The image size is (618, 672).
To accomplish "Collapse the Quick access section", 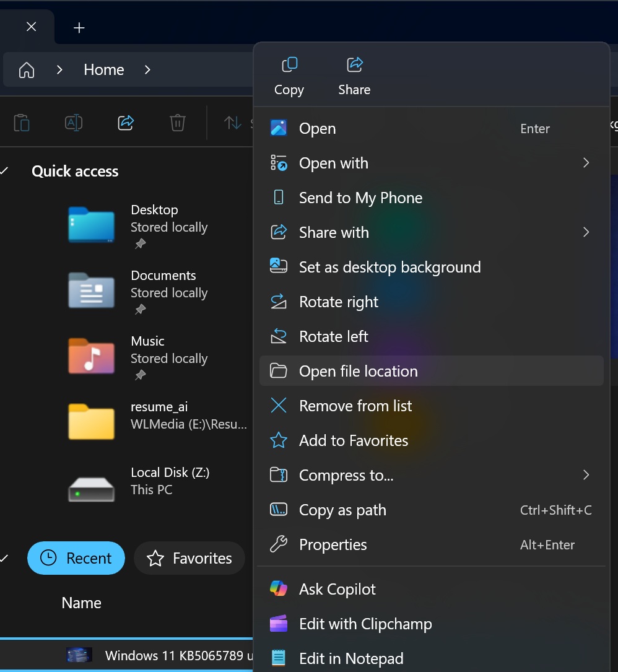I will click(5, 172).
